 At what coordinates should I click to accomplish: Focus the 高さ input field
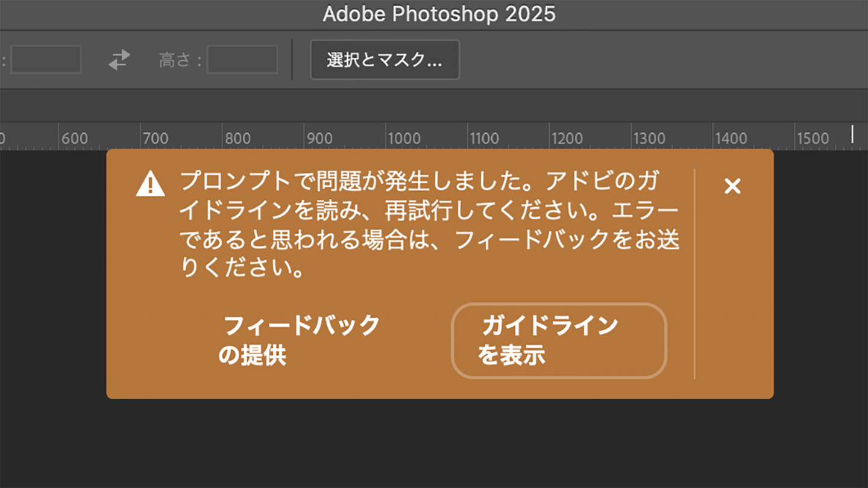click(242, 60)
